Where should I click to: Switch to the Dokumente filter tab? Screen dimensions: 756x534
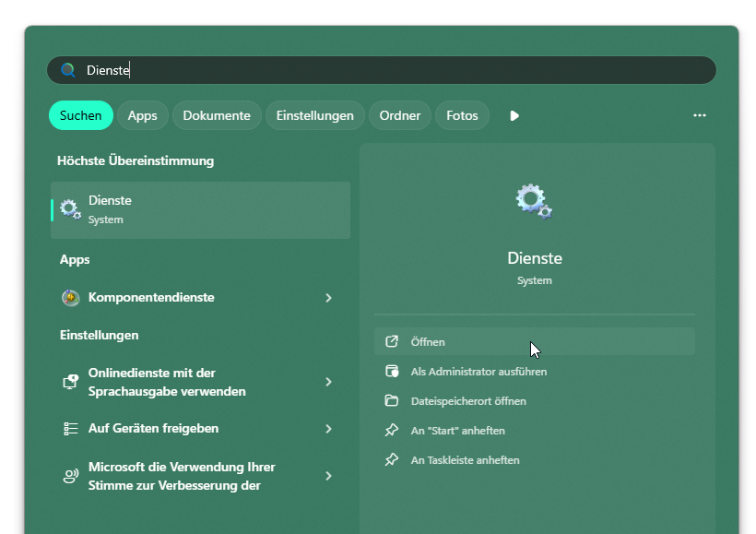(x=217, y=116)
